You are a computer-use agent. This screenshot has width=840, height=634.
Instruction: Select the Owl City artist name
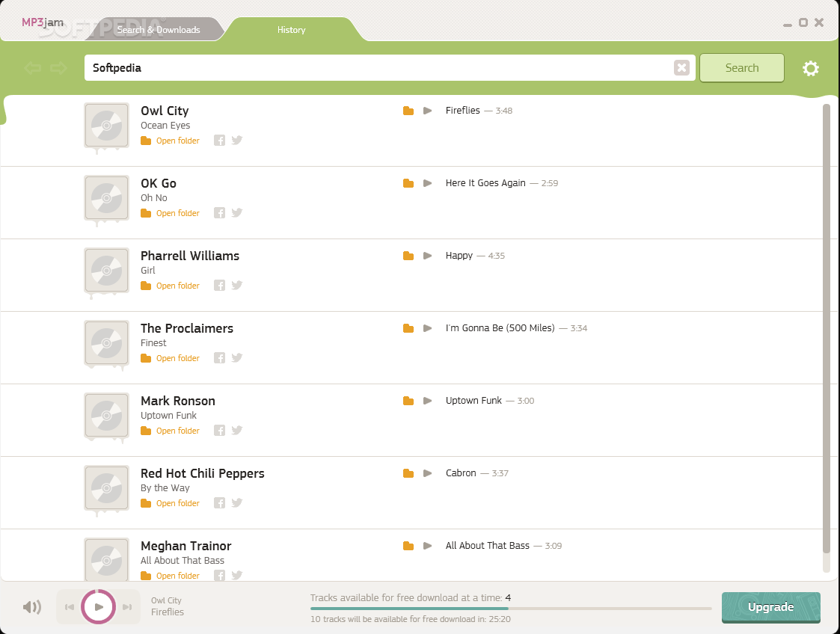[x=165, y=111]
